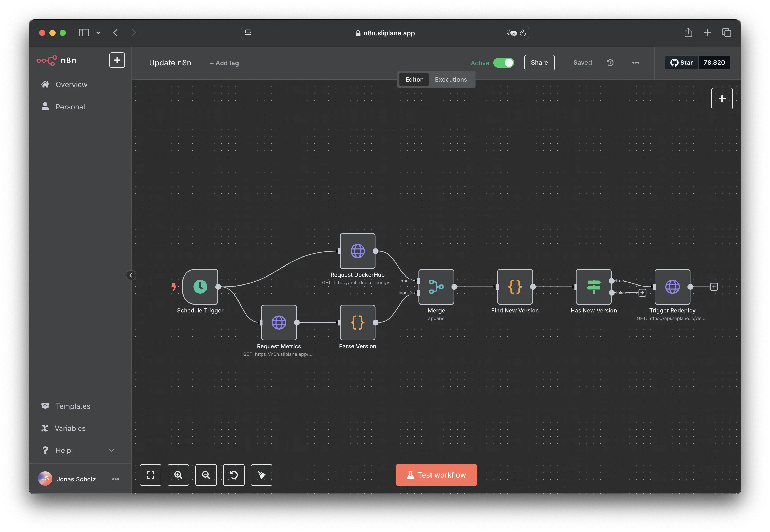Open the more options ellipsis menu

click(636, 63)
